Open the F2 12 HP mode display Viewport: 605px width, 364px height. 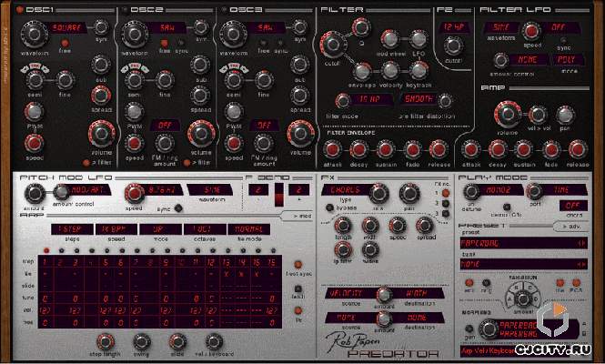[453, 27]
